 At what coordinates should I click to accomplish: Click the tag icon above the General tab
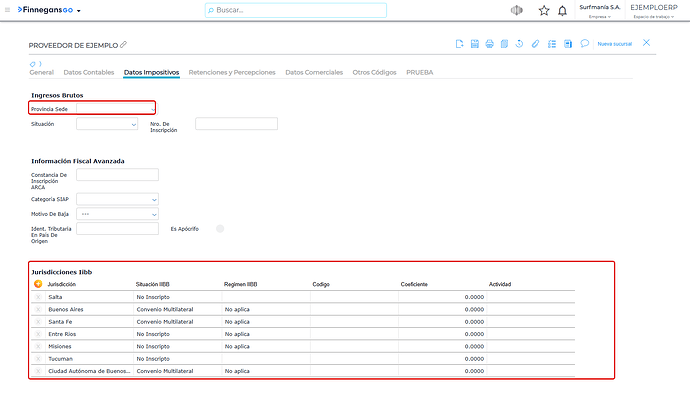point(33,64)
